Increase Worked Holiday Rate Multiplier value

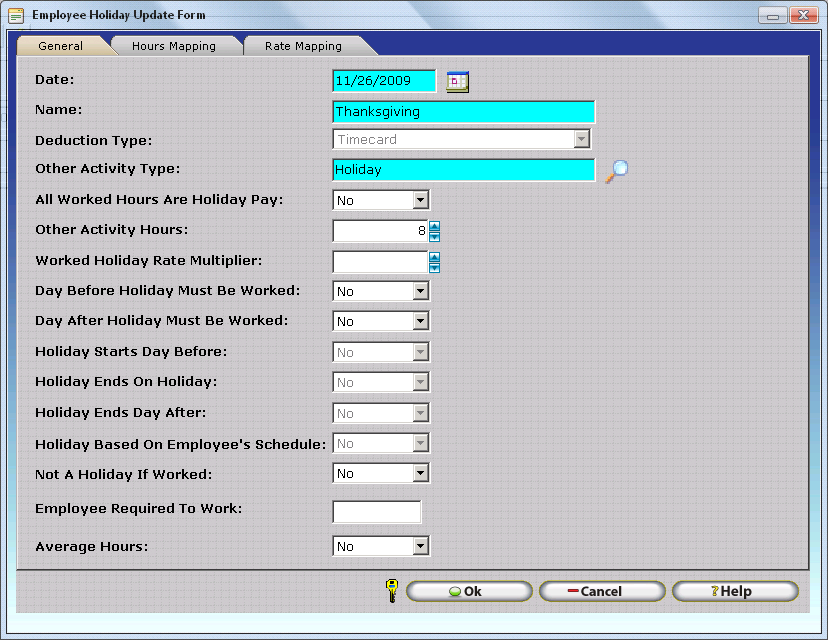pyautogui.click(x=434, y=257)
